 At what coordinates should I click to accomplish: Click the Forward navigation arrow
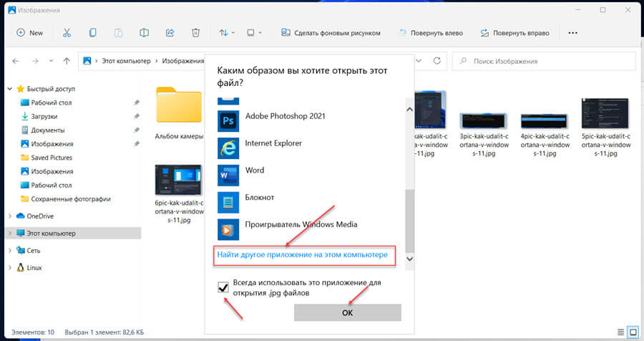click(35, 61)
